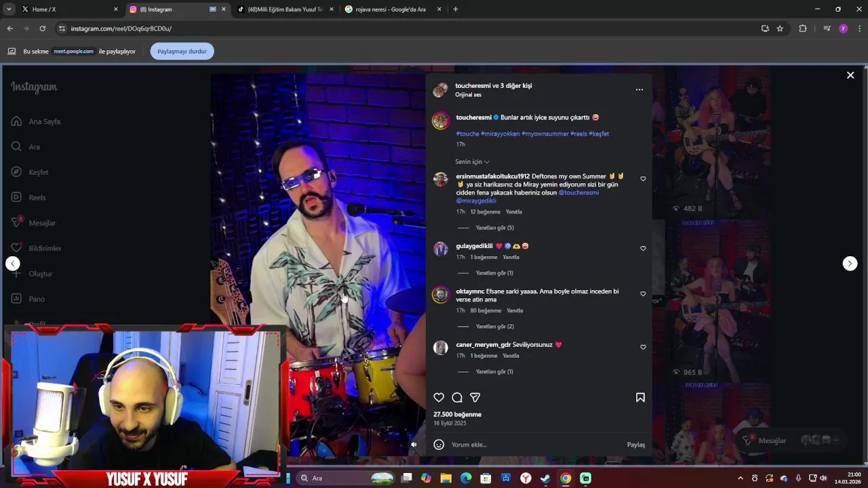This screenshot has width=868, height=488.
Task: Share the reel via the paper plane icon
Action: click(475, 398)
